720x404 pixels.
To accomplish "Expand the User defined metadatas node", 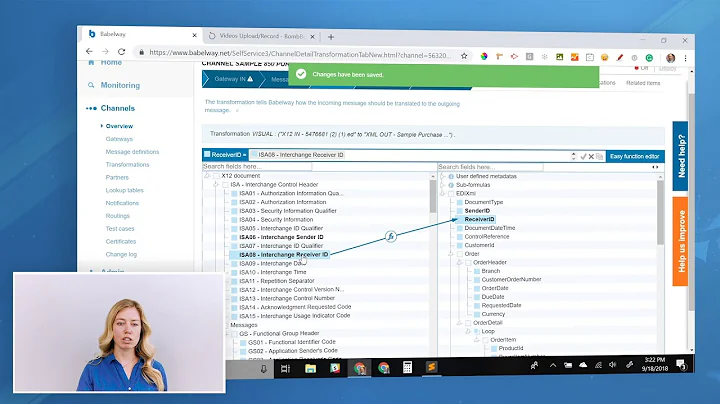I will [443, 176].
